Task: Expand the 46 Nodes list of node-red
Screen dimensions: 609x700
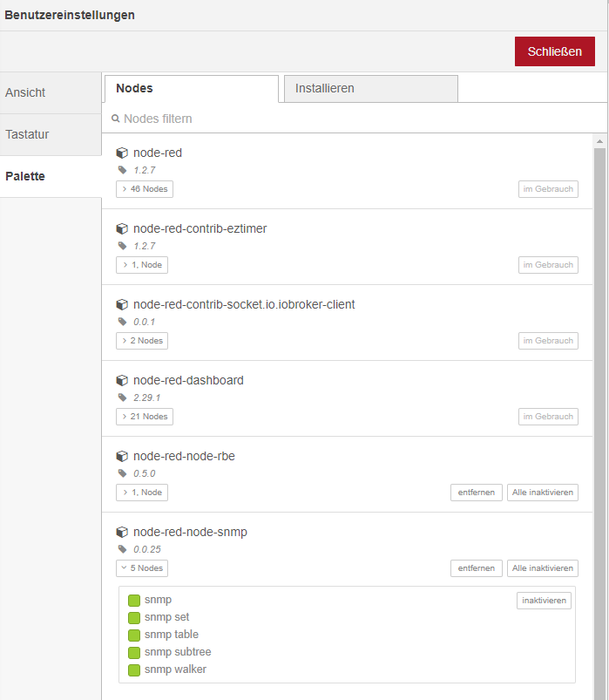Action: [x=145, y=189]
